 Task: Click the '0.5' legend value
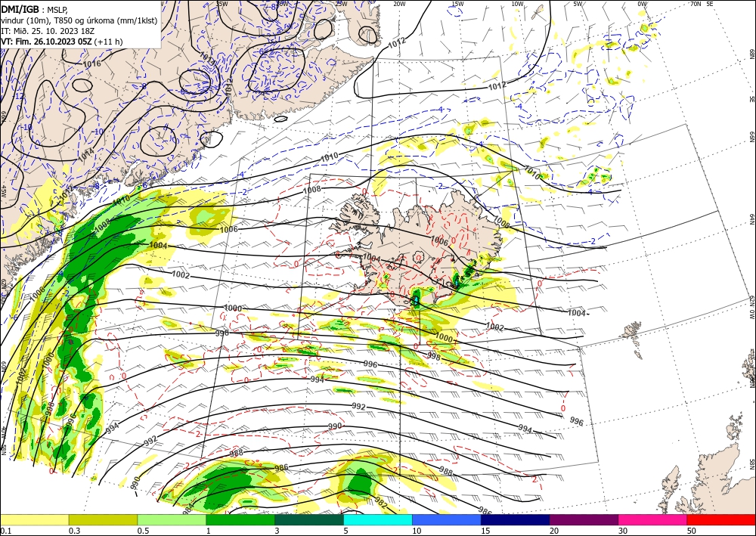(x=143, y=531)
